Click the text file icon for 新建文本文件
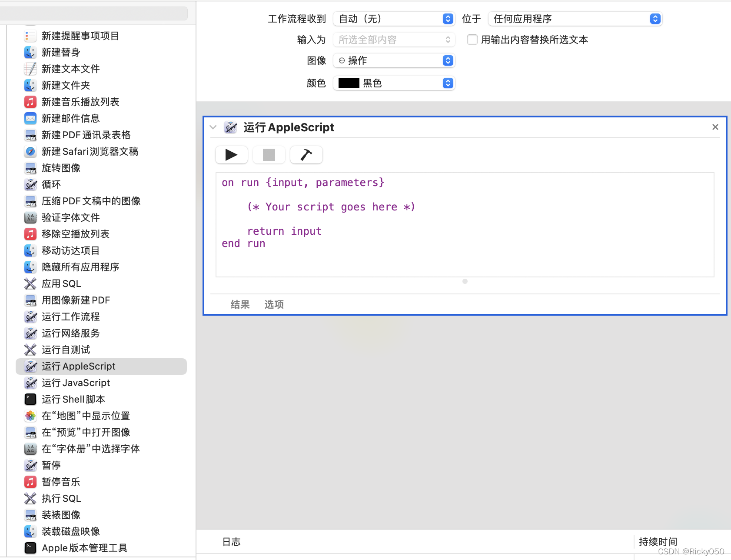 pos(30,69)
